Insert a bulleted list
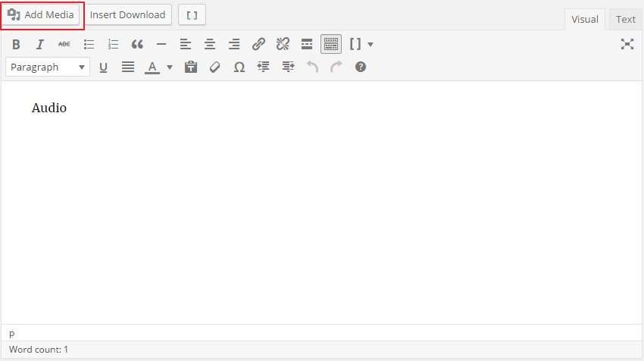644x361 pixels. pyautogui.click(x=89, y=44)
